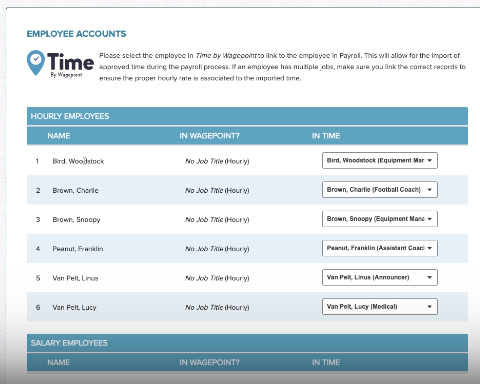This screenshot has width=480, height=384.
Task: Click No Job Title in Linus row
Action: [204, 278]
